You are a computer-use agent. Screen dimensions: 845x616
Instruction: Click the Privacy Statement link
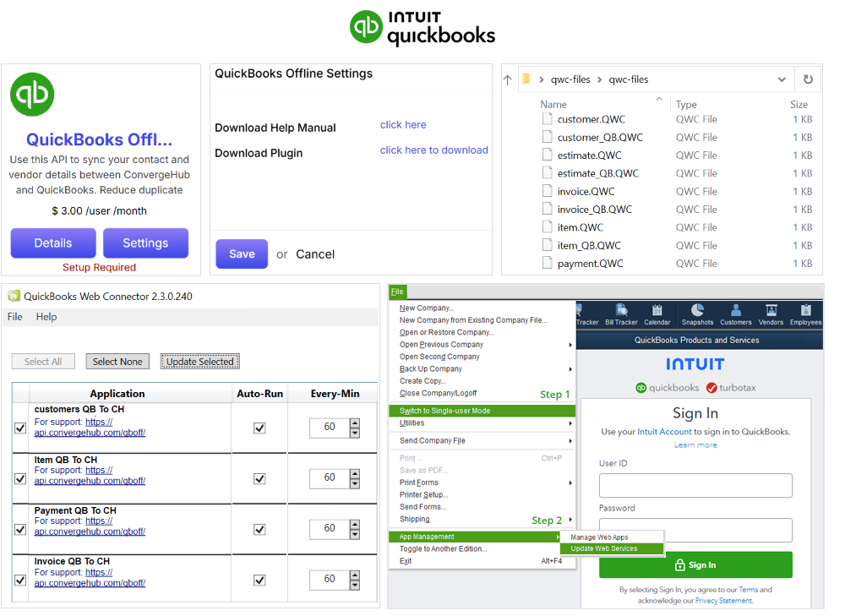point(724,601)
